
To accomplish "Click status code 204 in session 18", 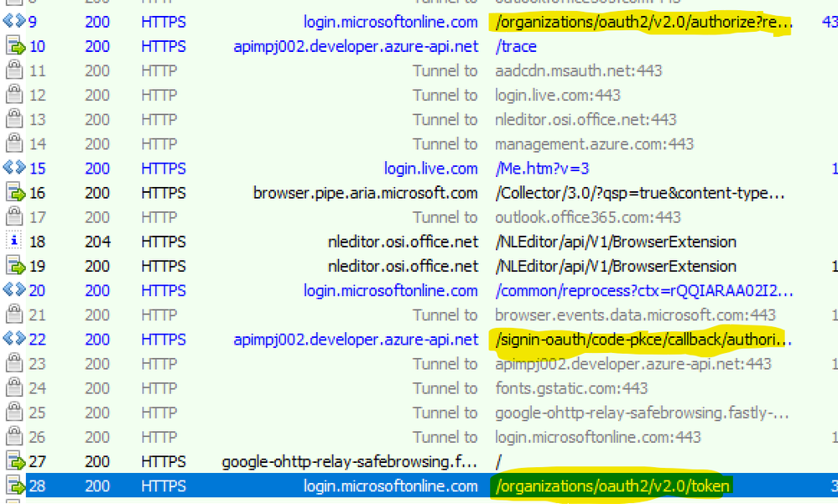I will click(97, 242).
